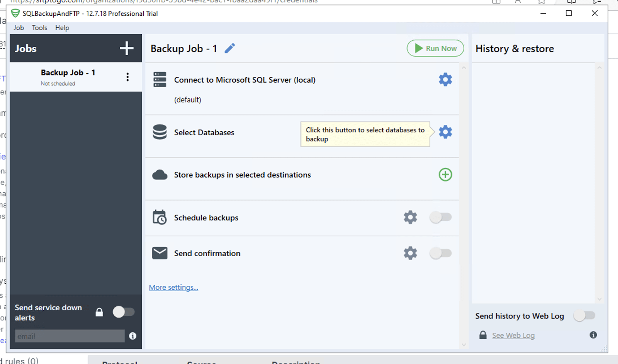Screen dimensions: 618x364
Task: Open Schedule backups settings gear
Action: [x=410, y=217]
